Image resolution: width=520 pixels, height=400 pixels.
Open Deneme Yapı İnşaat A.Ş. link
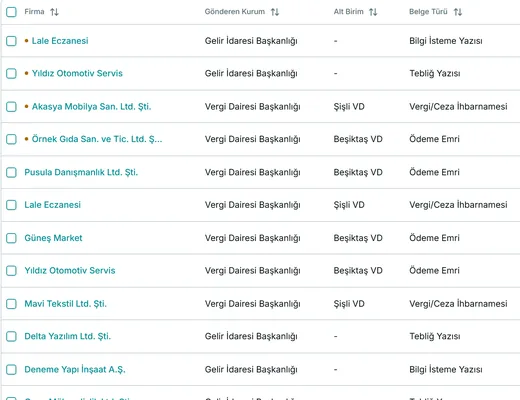[x=75, y=369]
